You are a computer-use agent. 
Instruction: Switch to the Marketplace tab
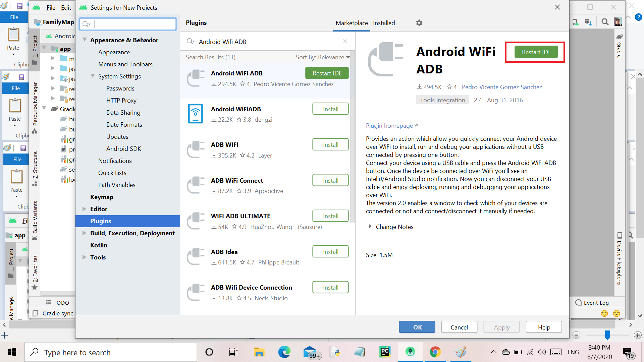click(352, 23)
